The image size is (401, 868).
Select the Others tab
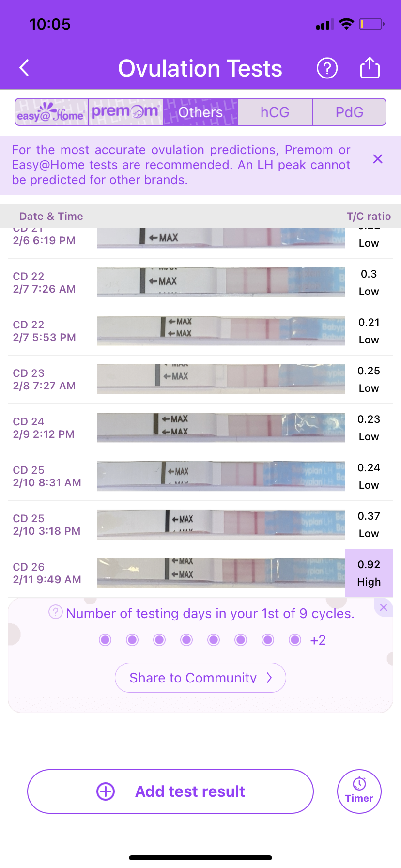click(x=200, y=112)
